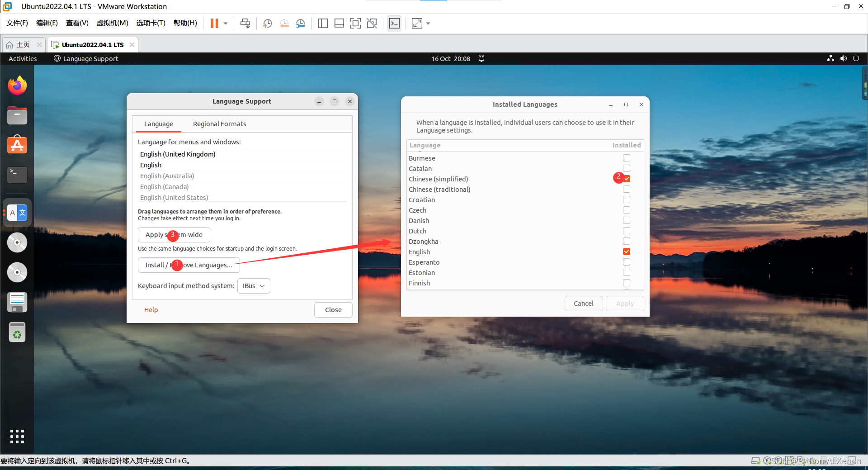Click the network status icon

830,59
